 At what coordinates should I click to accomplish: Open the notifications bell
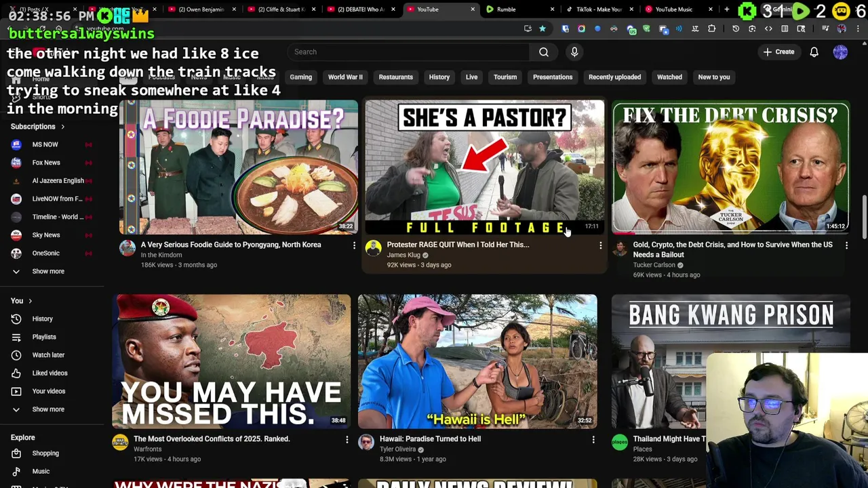coord(814,52)
